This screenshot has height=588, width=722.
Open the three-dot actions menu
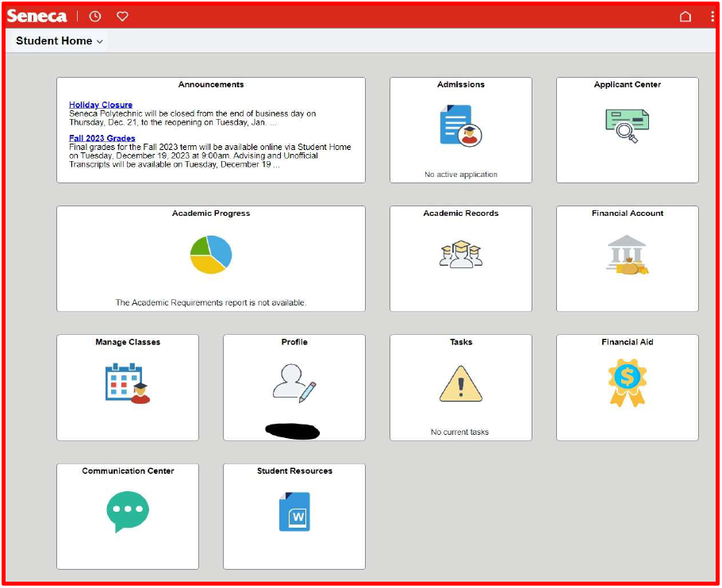click(x=712, y=17)
